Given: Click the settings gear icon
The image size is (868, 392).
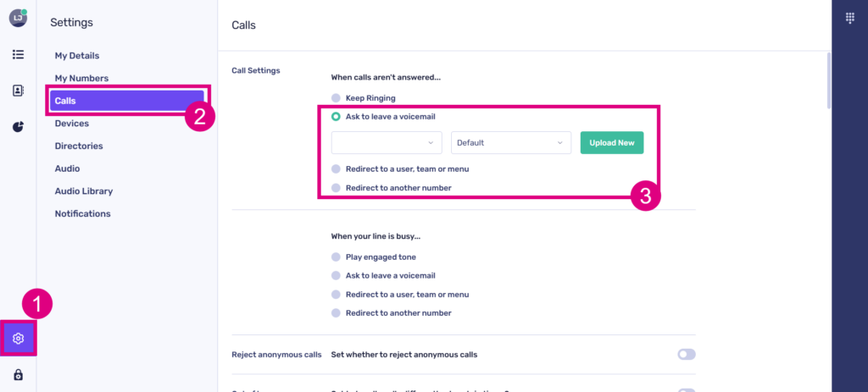Looking at the screenshot, I should pos(19,339).
